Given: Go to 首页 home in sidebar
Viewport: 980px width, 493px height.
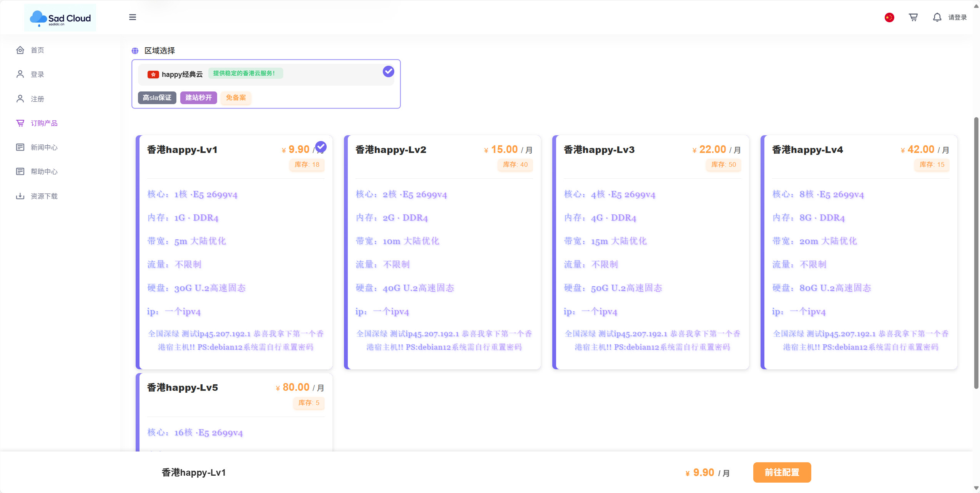Looking at the screenshot, I should 37,50.
